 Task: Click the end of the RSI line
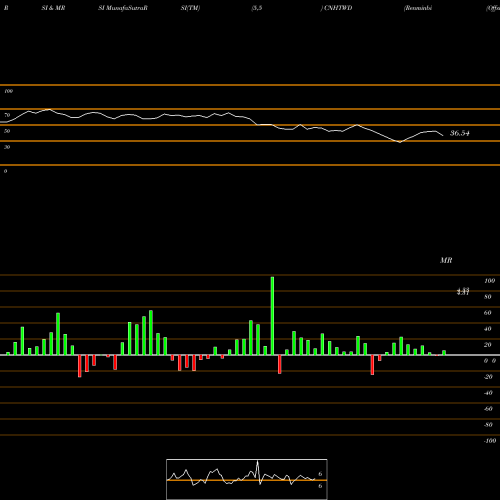click(443, 135)
